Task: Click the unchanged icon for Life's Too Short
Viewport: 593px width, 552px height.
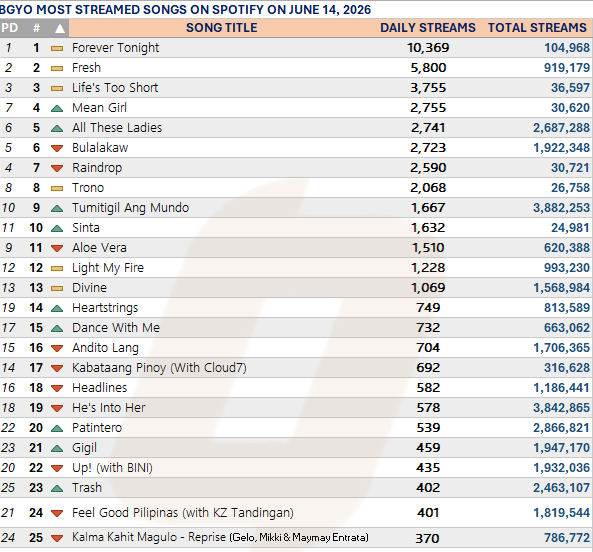Action: tap(57, 88)
